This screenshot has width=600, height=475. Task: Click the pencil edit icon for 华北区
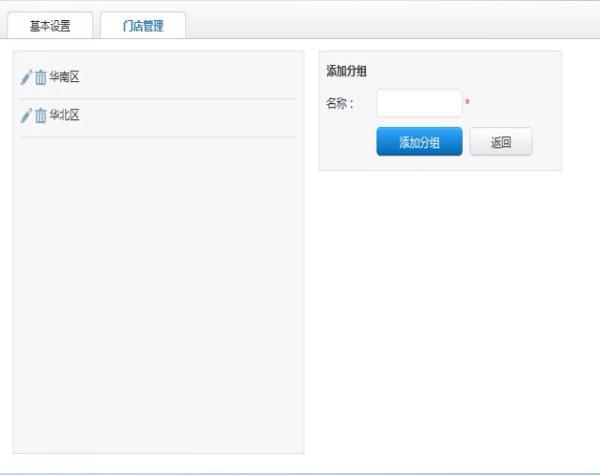coord(27,115)
